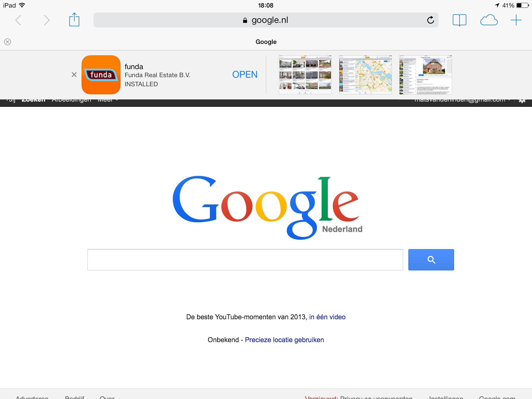This screenshot has height=399, width=532.
Task: Tap Safari's forward arrow
Action: coord(46,20)
